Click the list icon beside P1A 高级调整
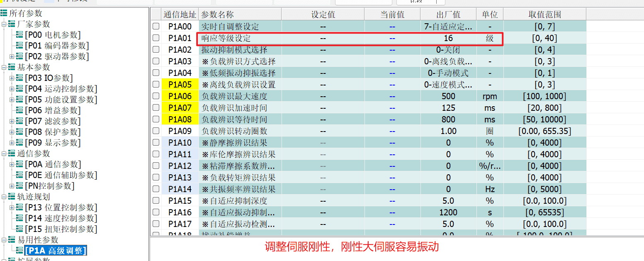644x261 pixels. click(19, 251)
